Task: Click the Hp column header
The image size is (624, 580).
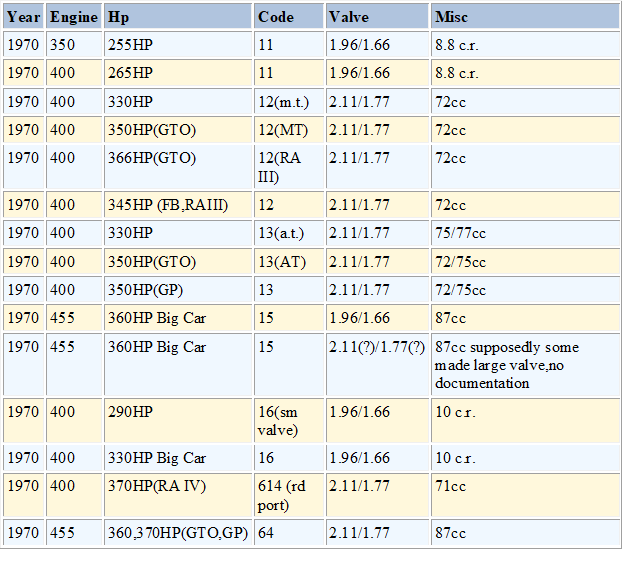Action: point(178,17)
